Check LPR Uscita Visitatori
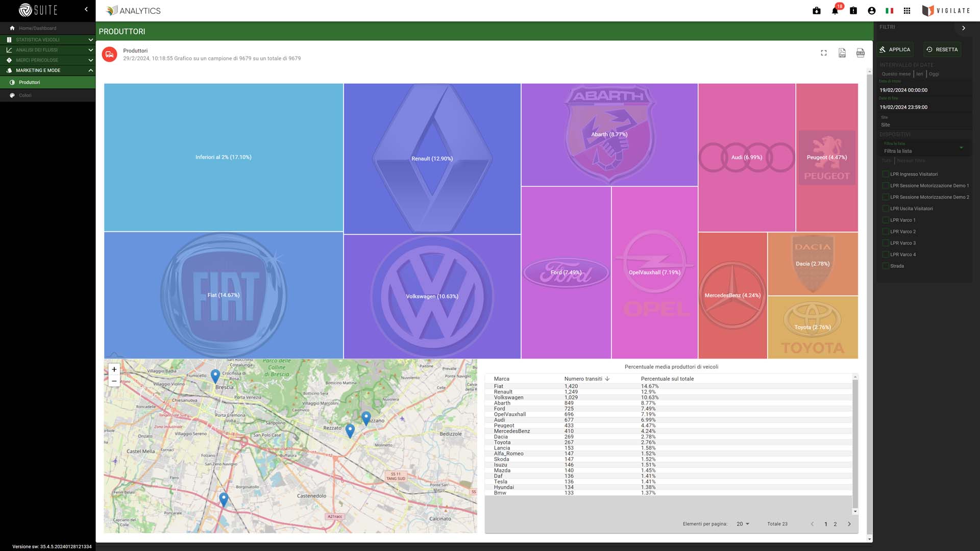Viewport: 980px width, 551px height. coord(886,209)
